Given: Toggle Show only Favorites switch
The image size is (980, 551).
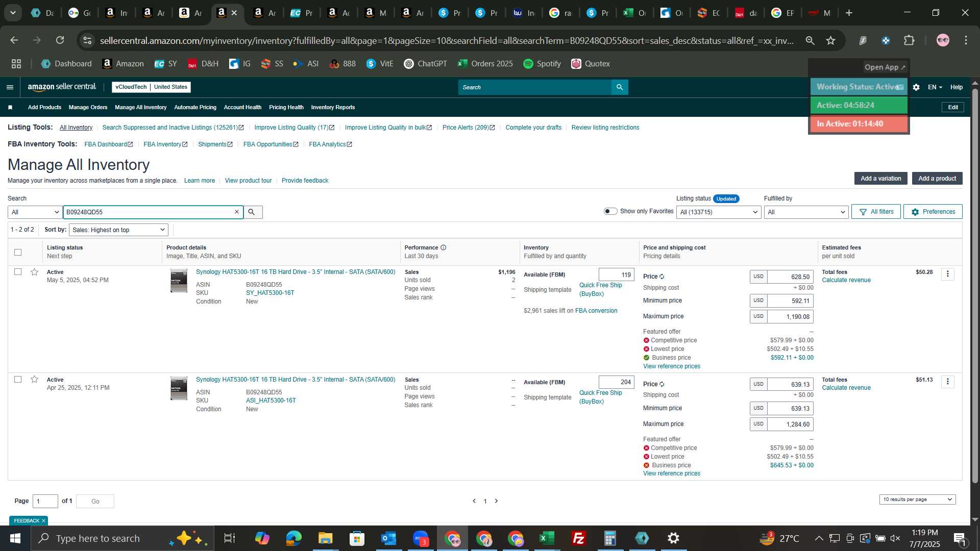Looking at the screenshot, I should pyautogui.click(x=610, y=211).
